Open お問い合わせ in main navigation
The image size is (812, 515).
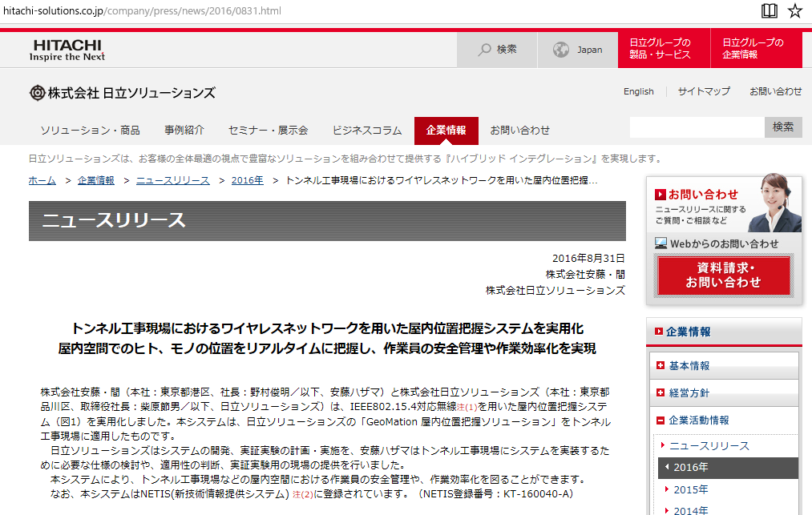coord(520,131)
